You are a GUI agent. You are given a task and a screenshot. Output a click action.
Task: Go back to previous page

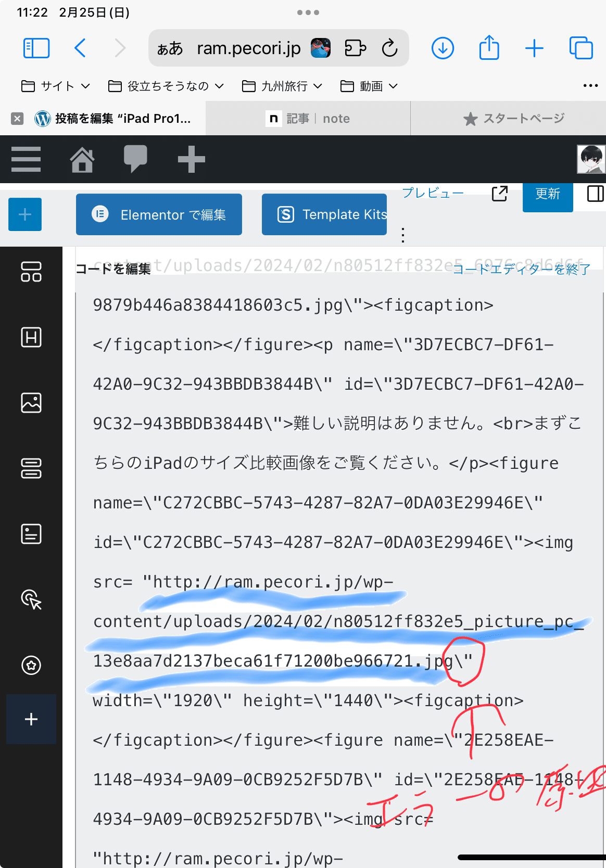[80, 48]
